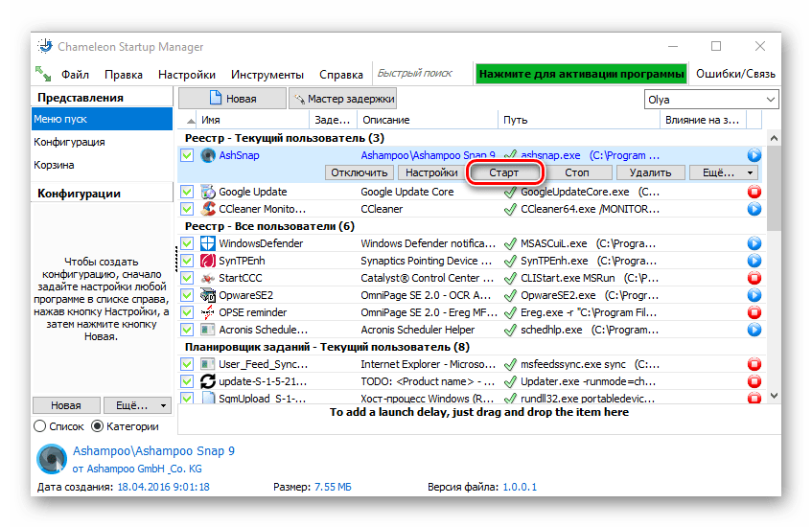Click the CCleaner Monitor program icon
This screenshot has width=812, height=527.
coord(208,209)
